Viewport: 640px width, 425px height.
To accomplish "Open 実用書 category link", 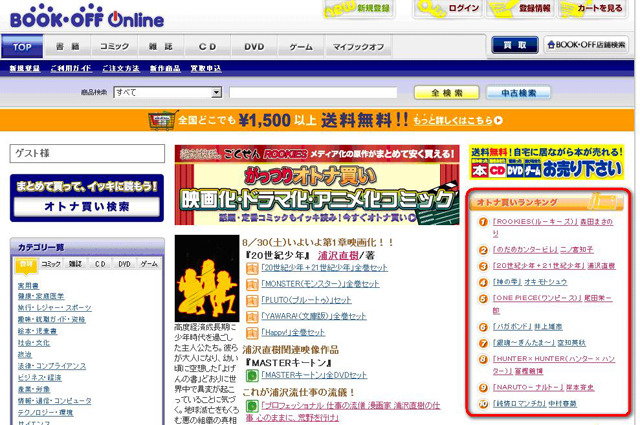I will tap(28, 285).
